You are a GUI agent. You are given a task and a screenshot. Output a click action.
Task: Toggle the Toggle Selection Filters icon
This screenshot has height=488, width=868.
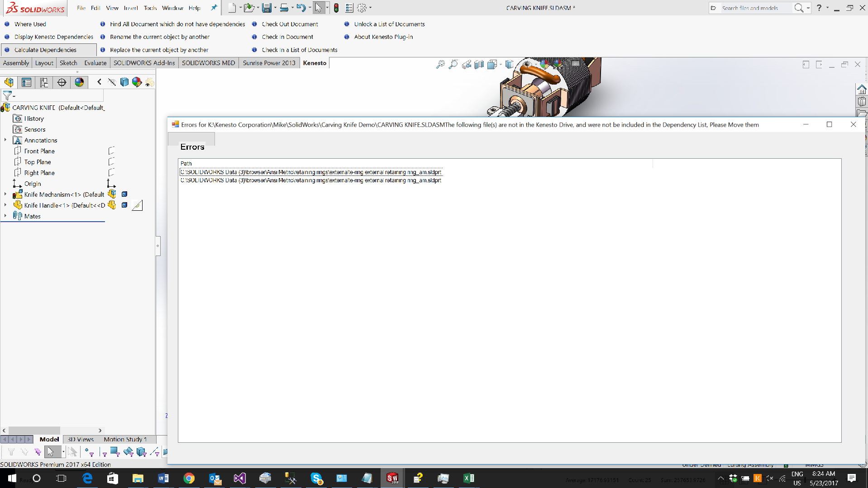pyautogui.click(x=11, y=452)
